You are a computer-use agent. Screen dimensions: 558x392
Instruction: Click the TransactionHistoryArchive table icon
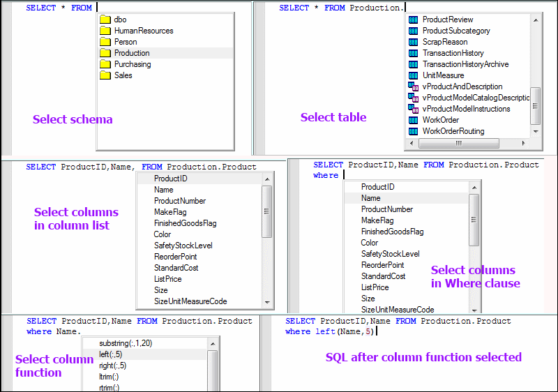click(x=413, y=64)
